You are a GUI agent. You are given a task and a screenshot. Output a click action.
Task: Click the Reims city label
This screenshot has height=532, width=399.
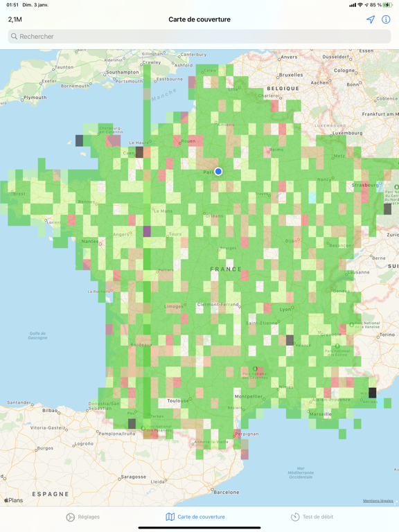(x=276, y=150)
